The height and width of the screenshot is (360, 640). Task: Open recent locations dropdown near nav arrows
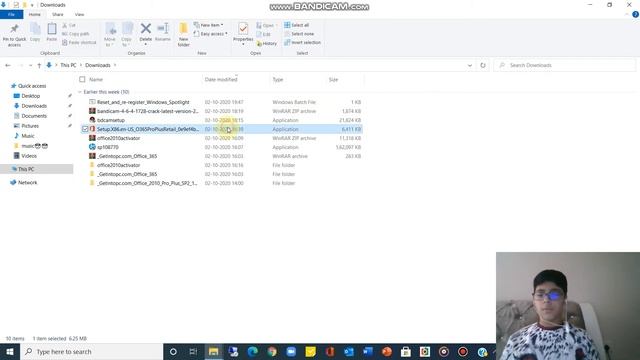[x=31, y=65]
